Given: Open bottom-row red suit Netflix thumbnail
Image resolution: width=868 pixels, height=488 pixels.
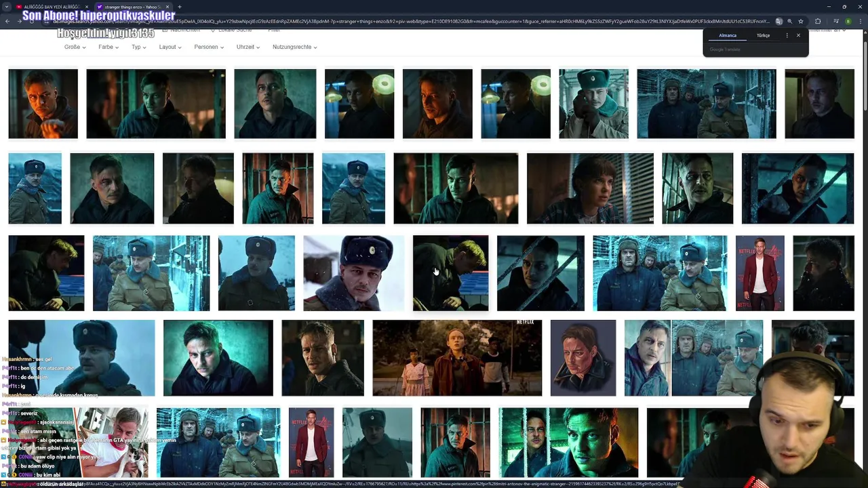Looking at the screenshot, I should pos(311,443).
